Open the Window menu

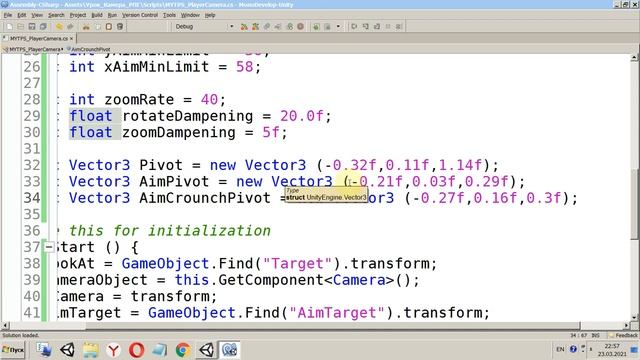[x=190, y=15]
